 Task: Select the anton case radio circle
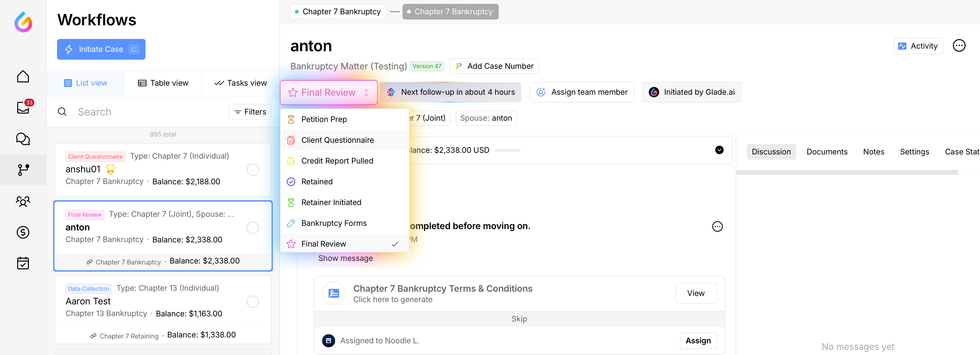pos(252,228)
